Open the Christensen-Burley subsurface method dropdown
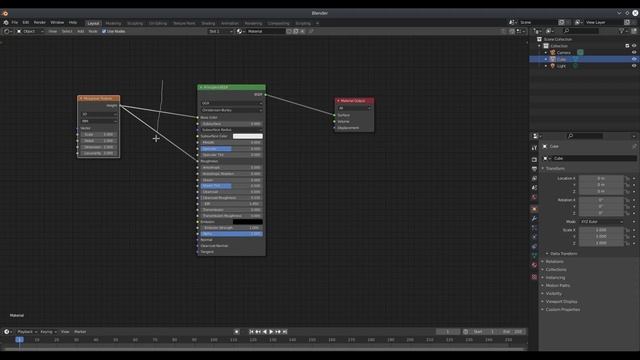 pos(231,110)
